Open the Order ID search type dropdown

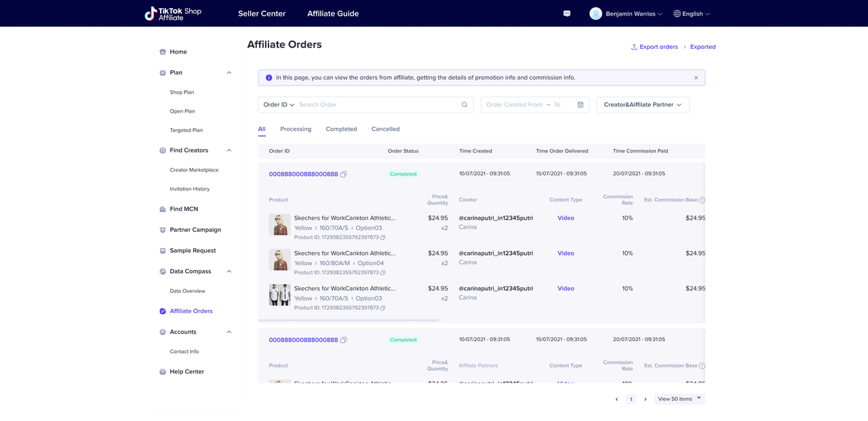279,105
